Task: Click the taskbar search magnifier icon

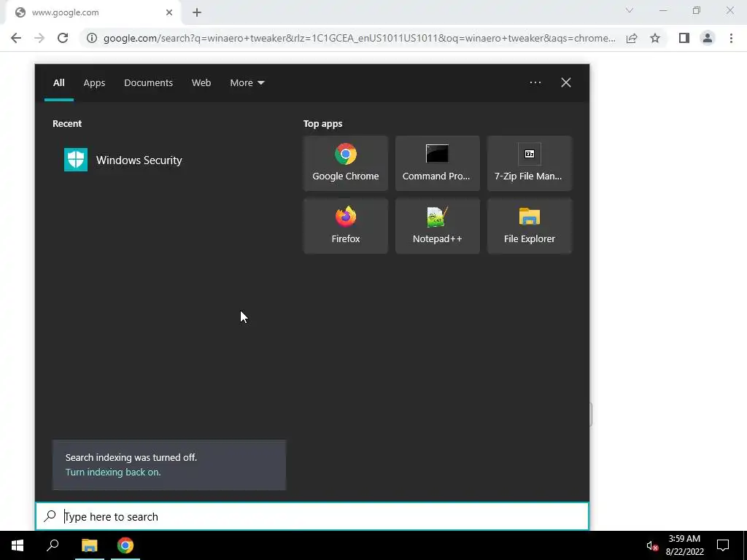Action: pyautogui.click(x=53, y=545)
